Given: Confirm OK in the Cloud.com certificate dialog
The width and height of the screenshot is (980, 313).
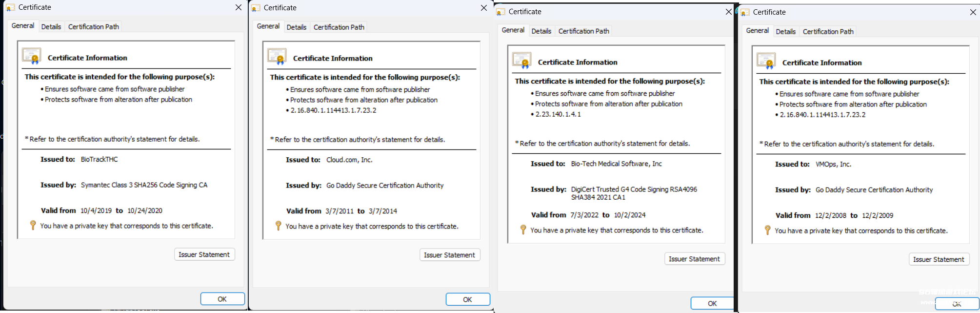Looking at the screenshot, I should [x=467, y=299].
